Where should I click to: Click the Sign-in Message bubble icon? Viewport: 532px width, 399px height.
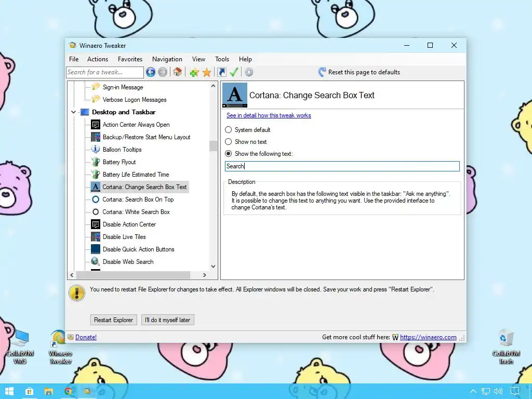[96, 87]
